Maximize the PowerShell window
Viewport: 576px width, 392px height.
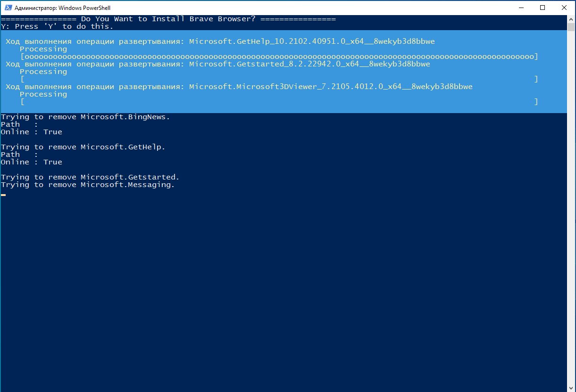[543, 8]
